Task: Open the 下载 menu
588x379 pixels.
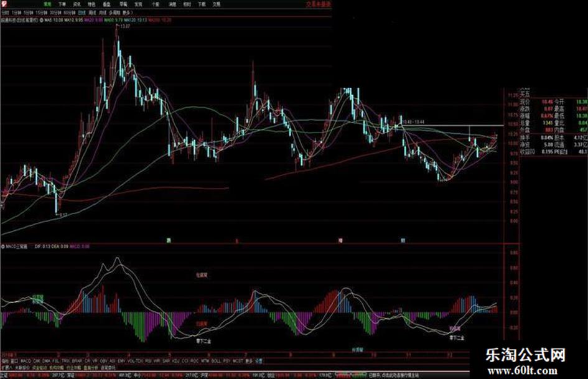Action: pos(202,4)
